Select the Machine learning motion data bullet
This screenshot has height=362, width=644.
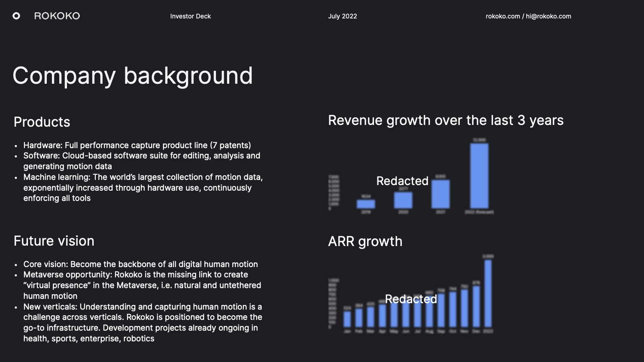coord(143,188)
